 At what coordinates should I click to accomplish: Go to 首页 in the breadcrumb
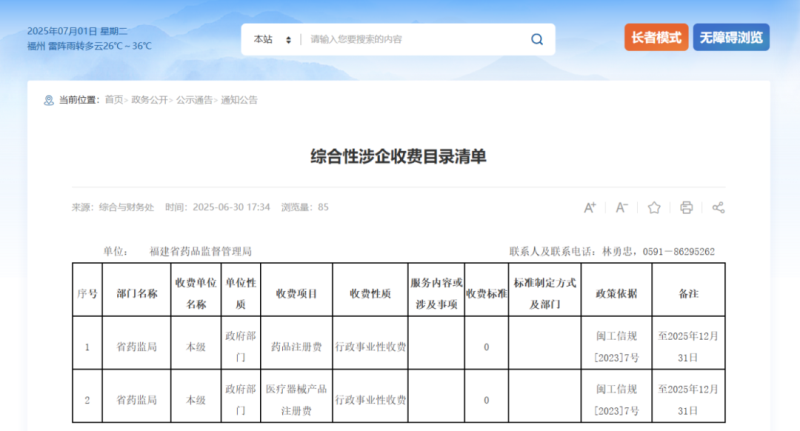114,100
